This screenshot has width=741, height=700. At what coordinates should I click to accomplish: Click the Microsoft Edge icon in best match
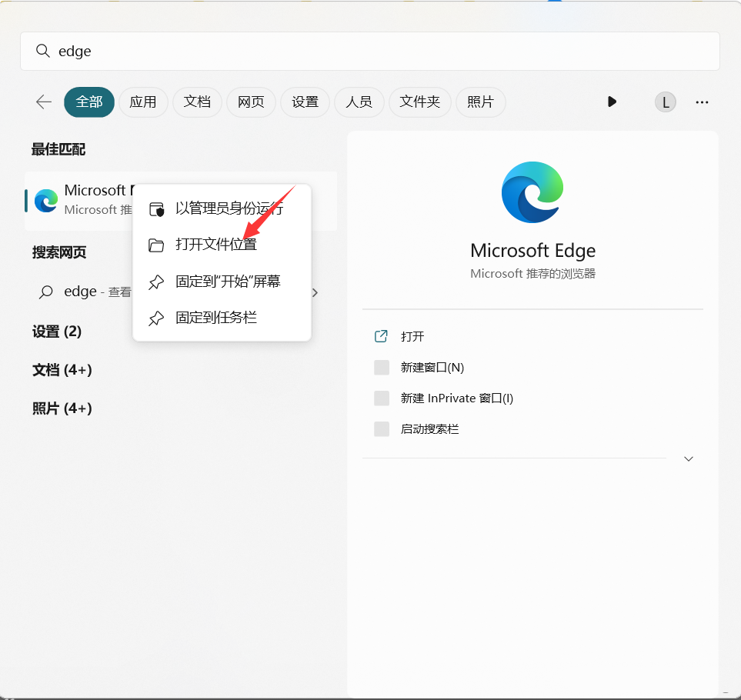point(46,201)
